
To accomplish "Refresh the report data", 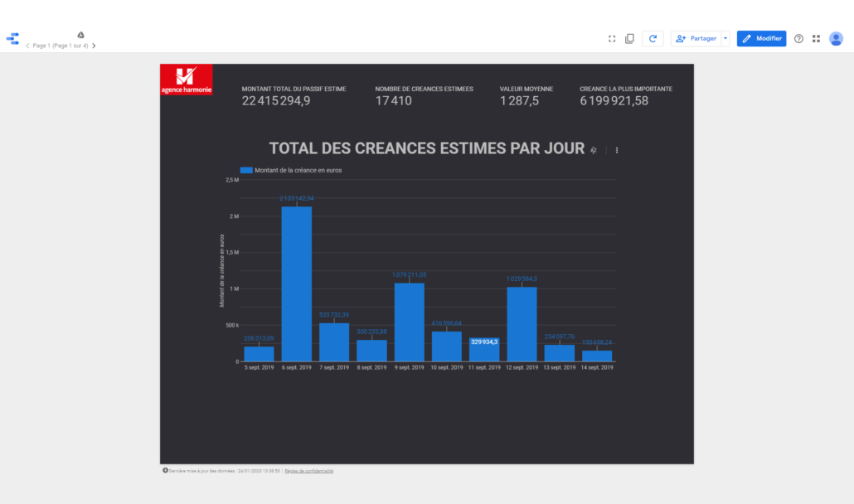I will 653,38.
